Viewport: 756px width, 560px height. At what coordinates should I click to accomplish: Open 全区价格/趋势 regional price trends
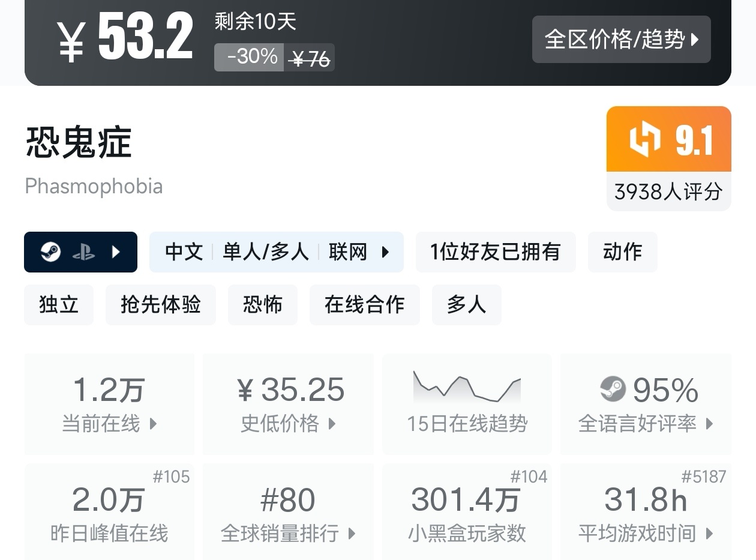click(x=621, y=40)
